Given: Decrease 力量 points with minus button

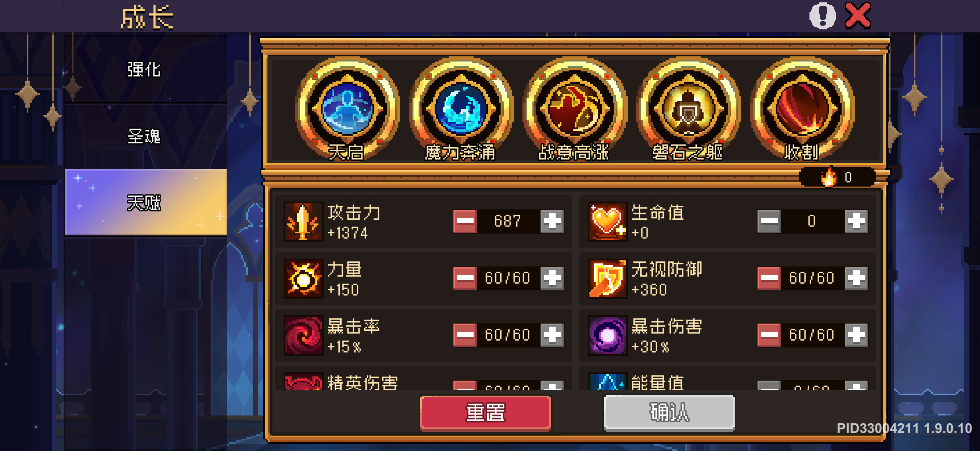Looking at the screenshot, I should pos(465,278).
